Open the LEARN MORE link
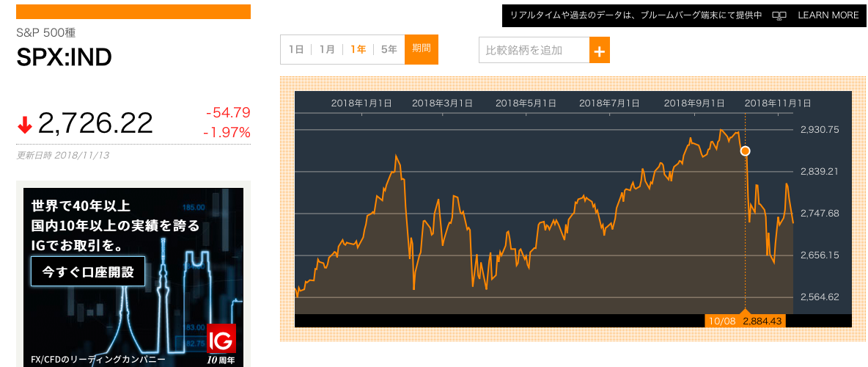Image resolution: width=868 pixels, height=367 pixels. point(828,15)
